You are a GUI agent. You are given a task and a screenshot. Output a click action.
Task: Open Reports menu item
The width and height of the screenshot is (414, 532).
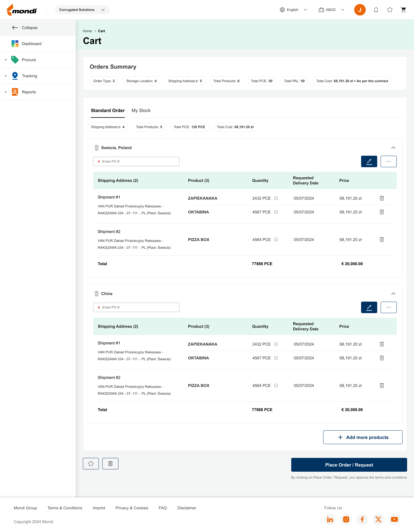click(38, 92)
